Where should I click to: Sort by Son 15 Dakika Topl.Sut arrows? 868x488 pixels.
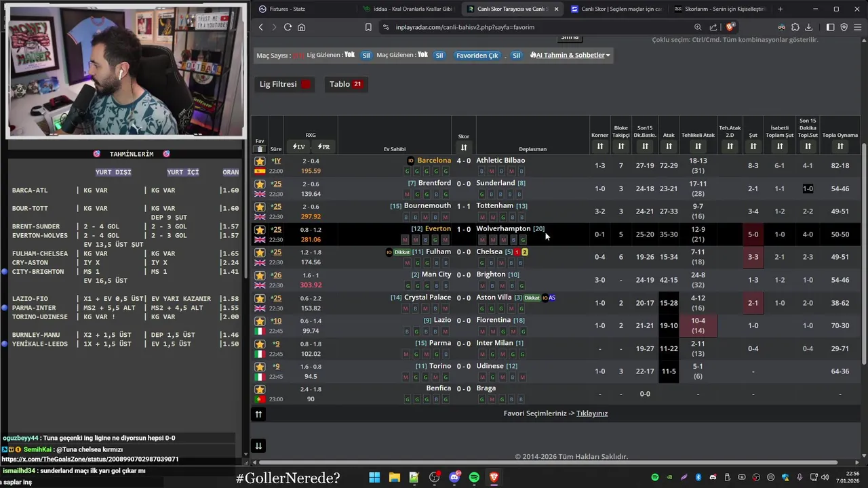click(808, 146)
